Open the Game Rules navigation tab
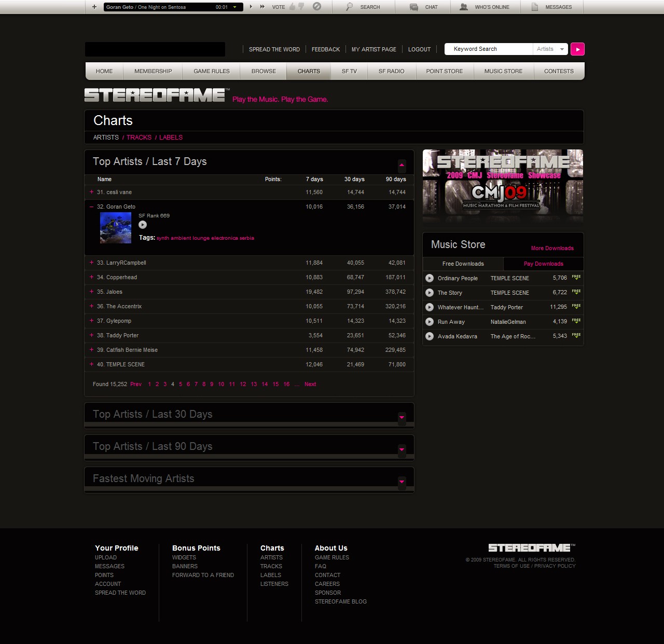 (x=212, y=71)
